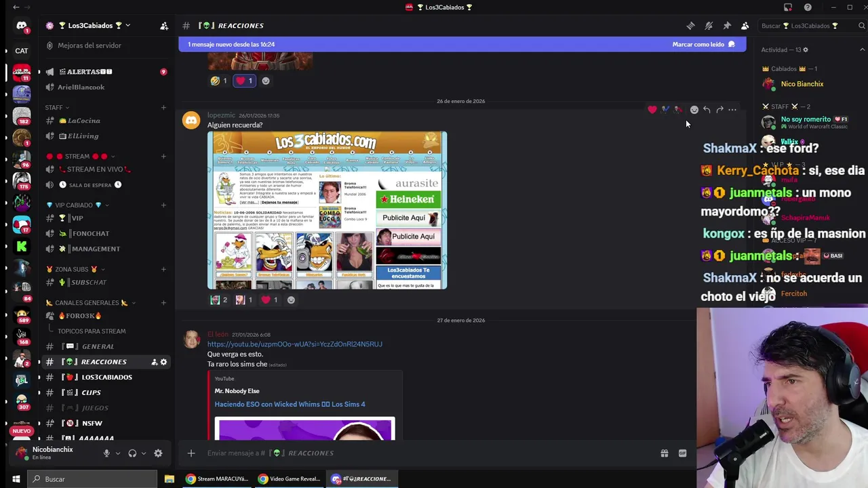Viewport: 868px width, 488px height.
Task: Reply to lopezmic's message using reply arrow
Action: (707, 110)
